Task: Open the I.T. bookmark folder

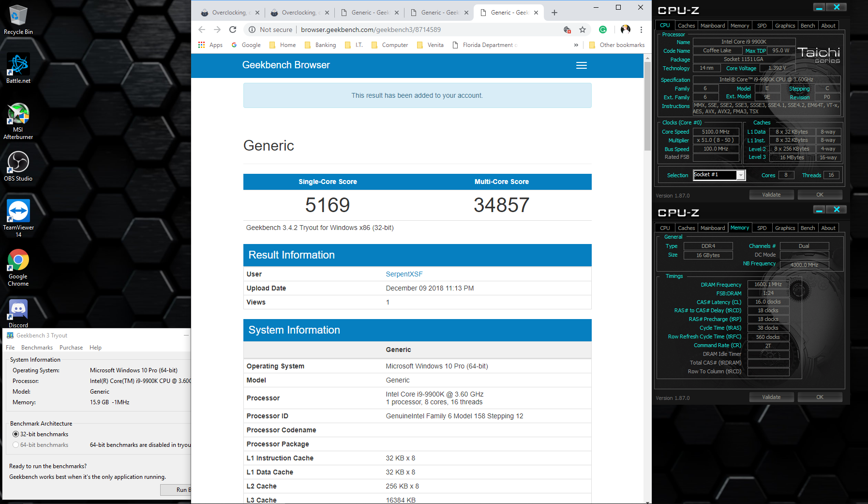Action: click(x=354, y=45)
